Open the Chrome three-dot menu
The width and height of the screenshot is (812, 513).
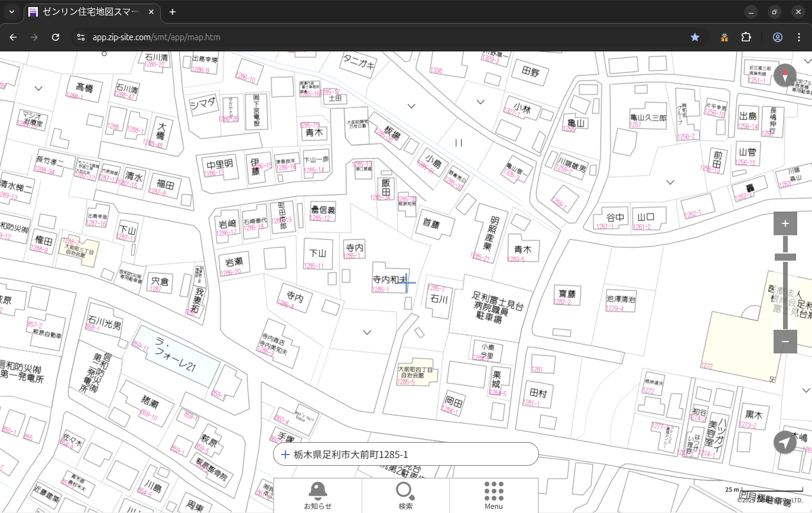click(799, 37)
